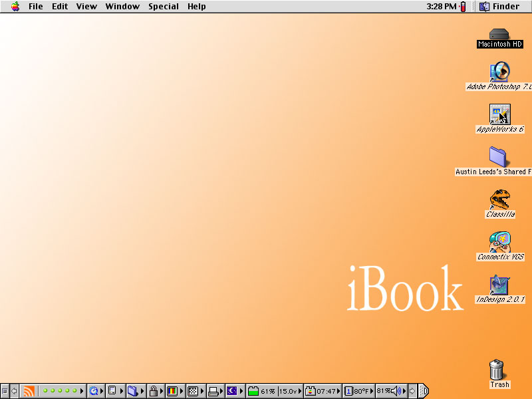Image resolution: width=532 pixels, height=399 pixels.
Task: Open the Macintosh HD drive icon
Action: [499, 35]
